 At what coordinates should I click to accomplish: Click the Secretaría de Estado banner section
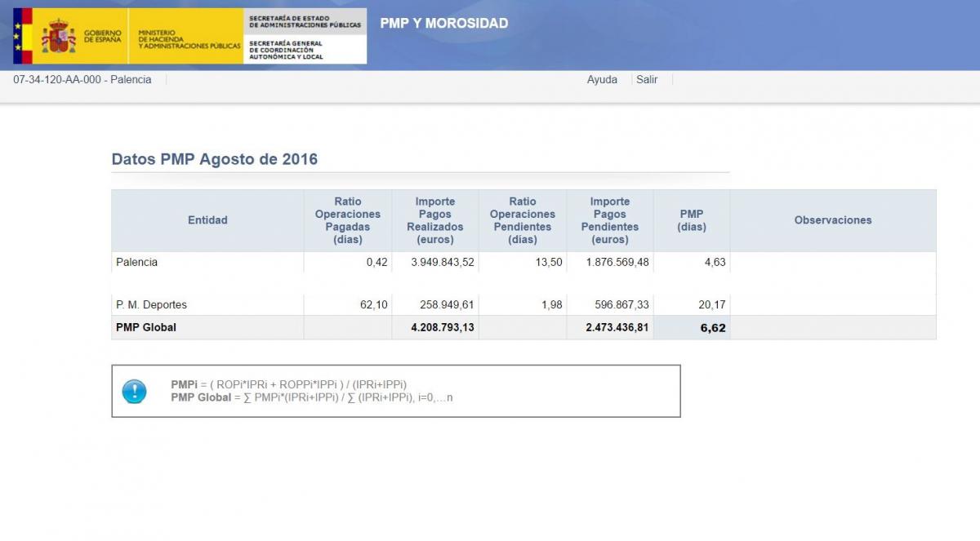point(305,21)
